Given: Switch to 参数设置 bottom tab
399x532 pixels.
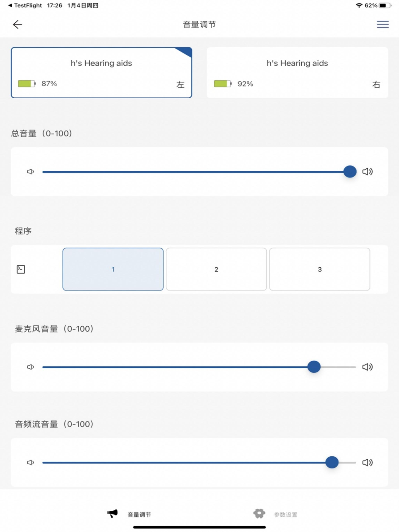Looking at the screenshot, I should click(275, 514).
